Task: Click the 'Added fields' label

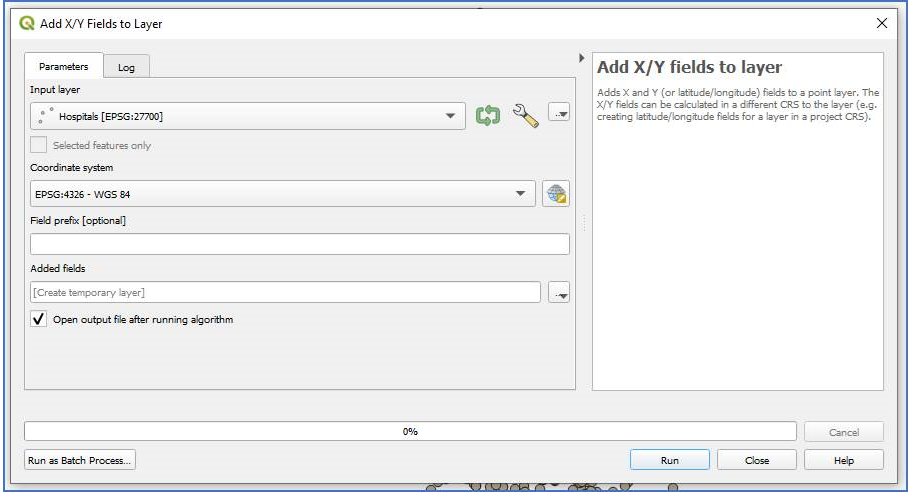Action: tap(58, 268)
